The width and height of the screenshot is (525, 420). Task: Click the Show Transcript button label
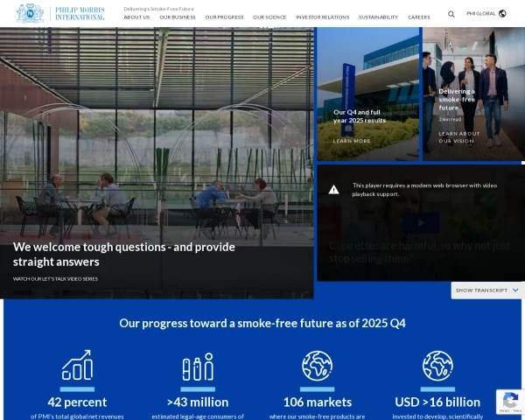pos(481,290)
